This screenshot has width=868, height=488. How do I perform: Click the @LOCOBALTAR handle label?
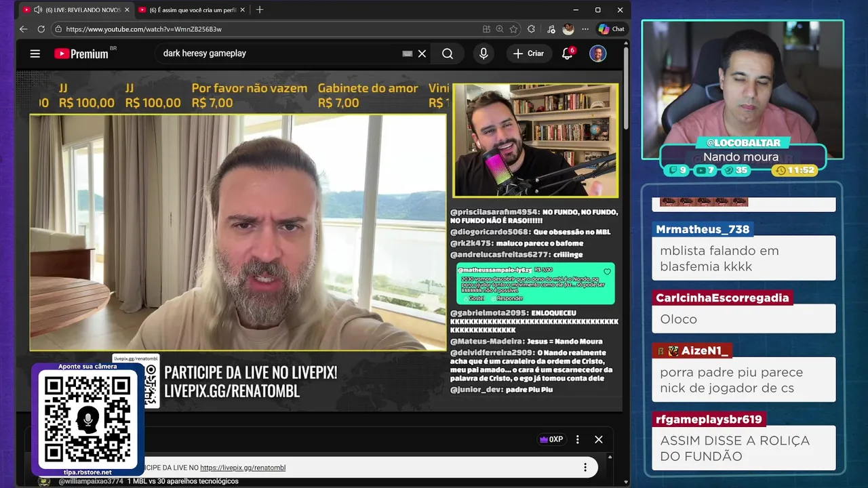[743, 143]
